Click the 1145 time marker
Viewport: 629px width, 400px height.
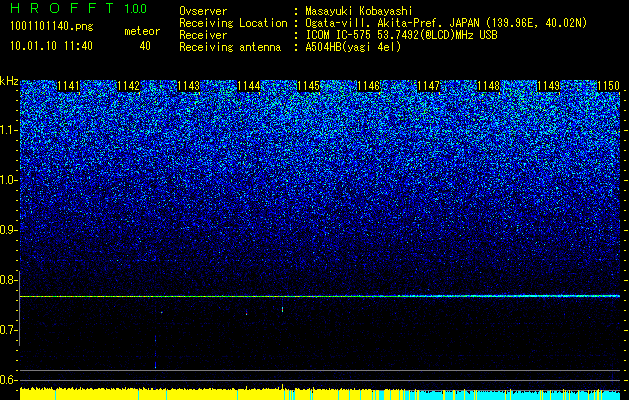coord(308,86)
